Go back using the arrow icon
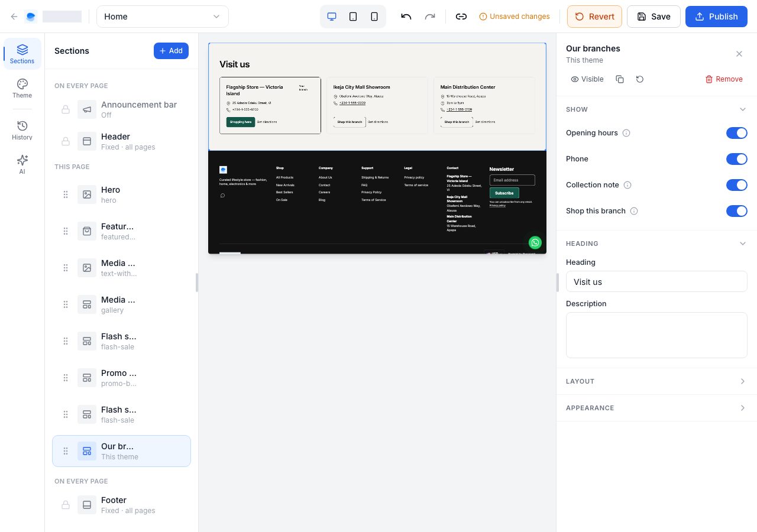This screenshot has height=532, width=757. coord(14,17)
